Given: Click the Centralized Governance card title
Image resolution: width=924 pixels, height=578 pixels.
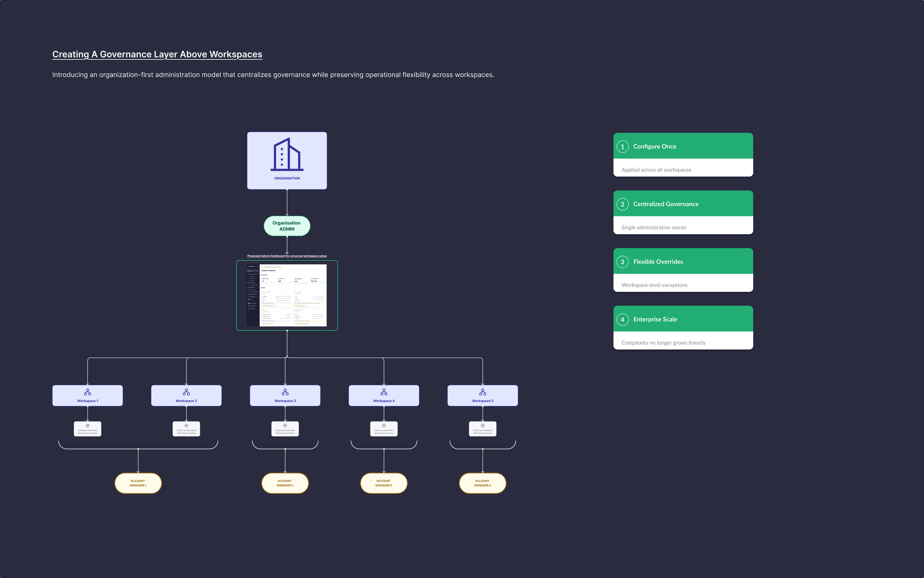Looking at the screenshot, I should [x=666, y=204].
